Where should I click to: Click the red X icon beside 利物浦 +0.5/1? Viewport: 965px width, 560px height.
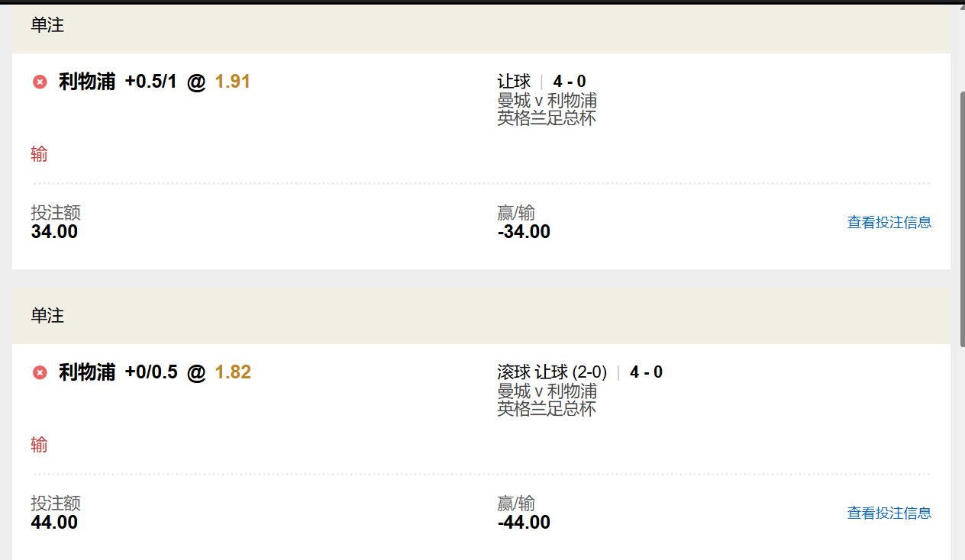pyautogui.click(x=40, y=82)
